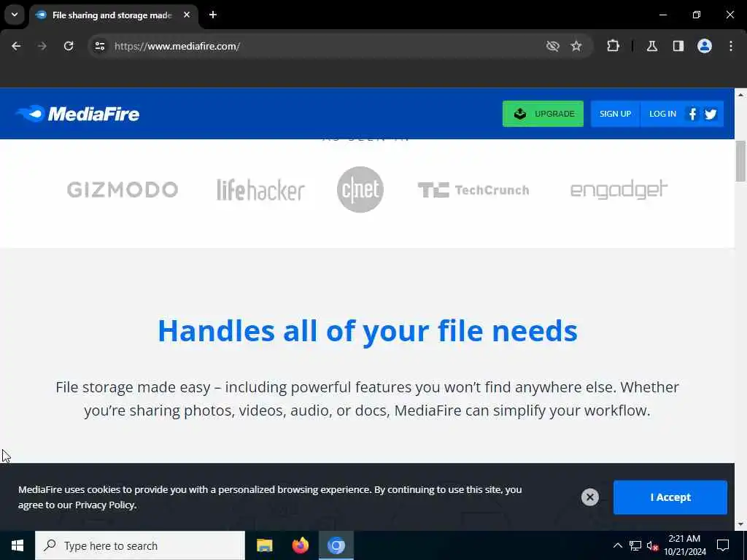Viewport: 747px width, 560px height.
Task: Click the green UPGRADE button
Action: (543, 114)
